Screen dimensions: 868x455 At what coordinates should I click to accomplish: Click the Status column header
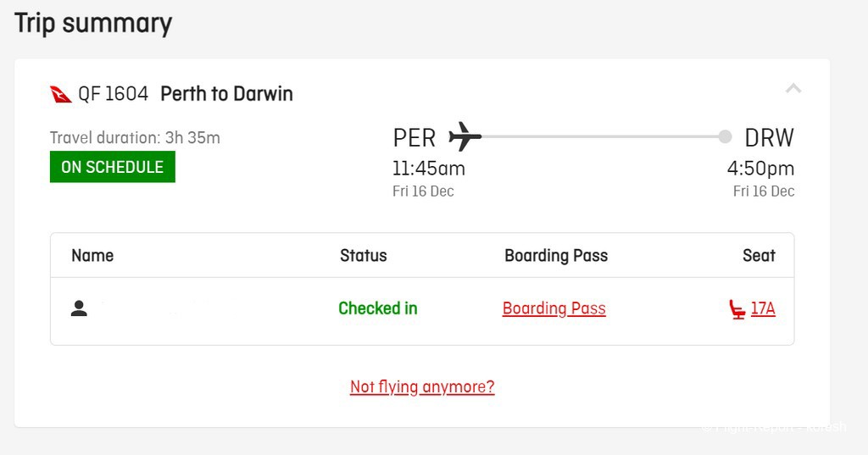tap(363, 255)
